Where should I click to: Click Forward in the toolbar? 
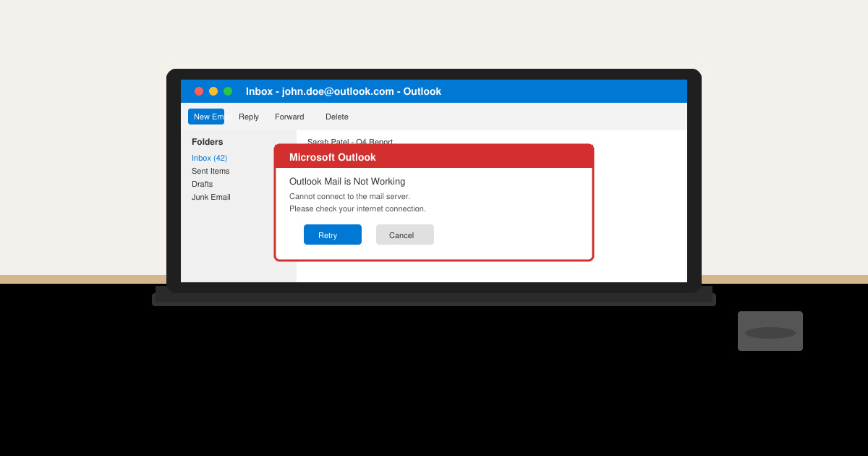pyautogui.click(x=289, y=117)
